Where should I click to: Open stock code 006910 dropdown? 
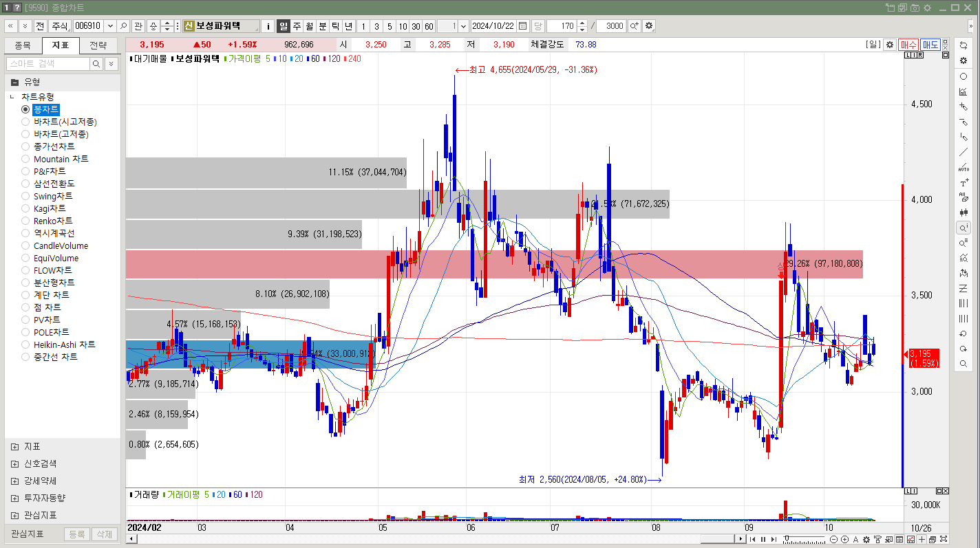point(109,26)
